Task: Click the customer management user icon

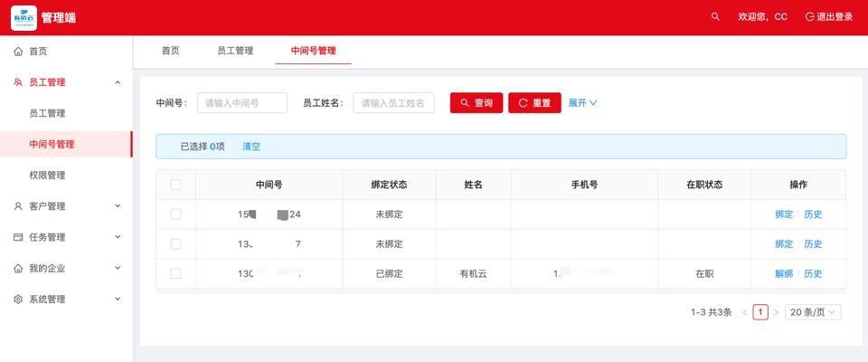Action: (x=18, y=206)
